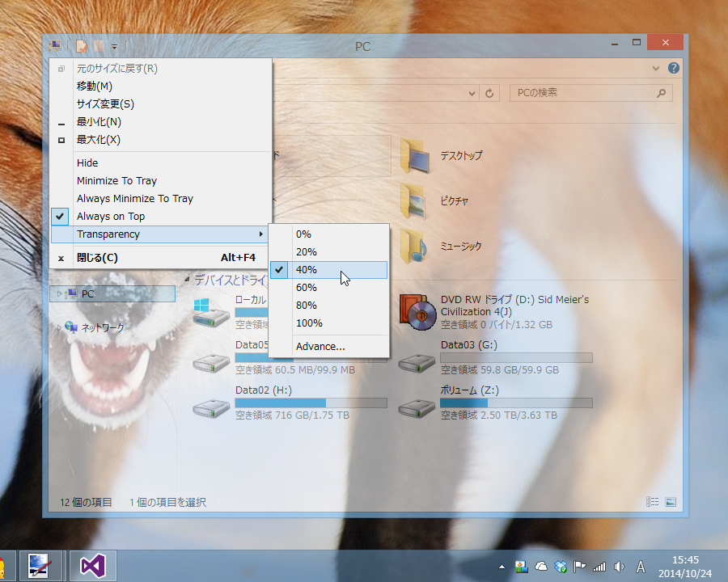Choose 閉じる(C) Alt+F4 menu entry
Screen dimensions: 728x582
[161, 258]
